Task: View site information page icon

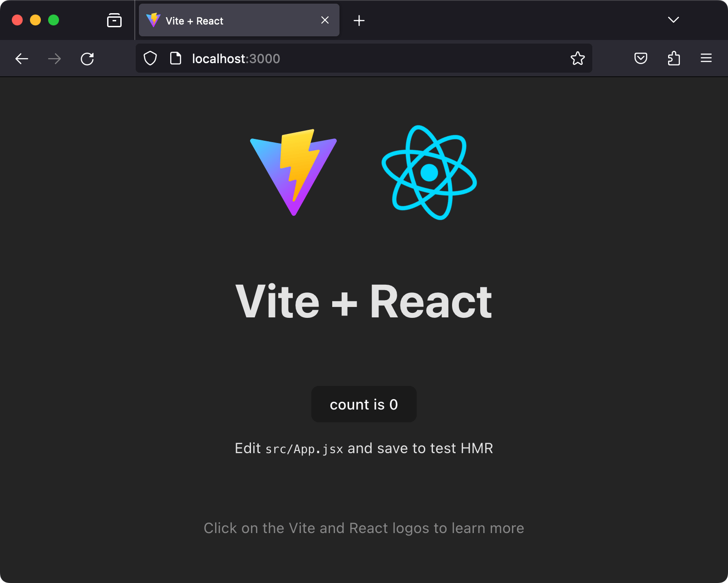Action: 176,58
